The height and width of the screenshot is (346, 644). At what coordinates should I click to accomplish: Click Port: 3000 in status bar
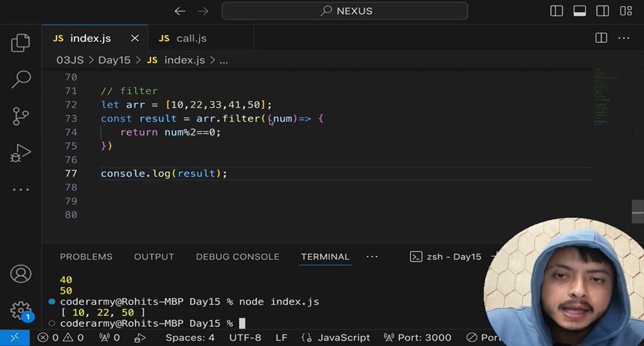point(418,337)
